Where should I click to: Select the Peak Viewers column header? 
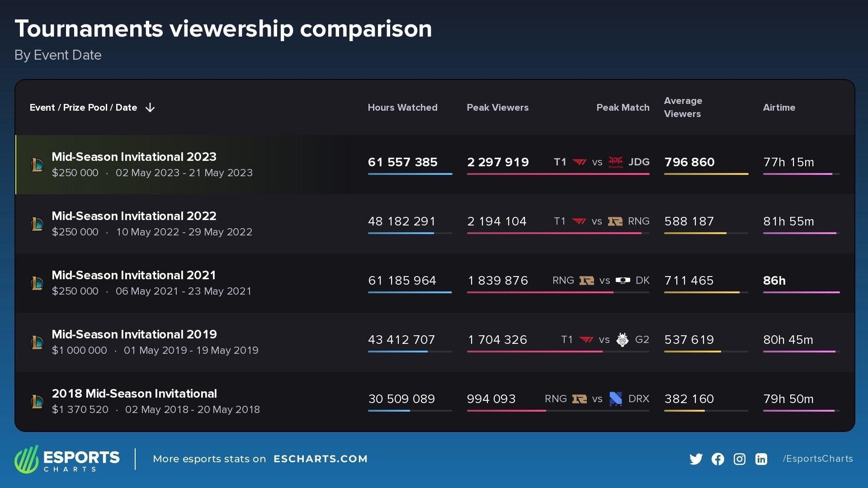[x=497, y=108]
